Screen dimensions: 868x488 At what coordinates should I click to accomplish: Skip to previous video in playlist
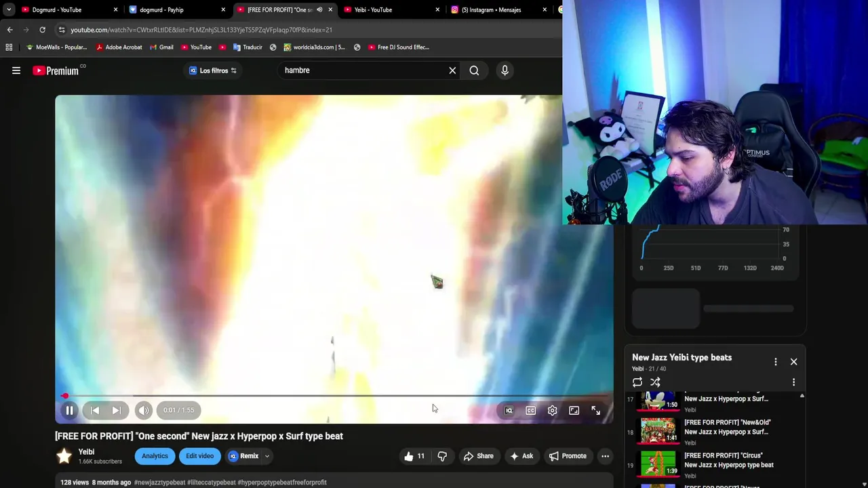pyautogui.click(x=95, y=410)
